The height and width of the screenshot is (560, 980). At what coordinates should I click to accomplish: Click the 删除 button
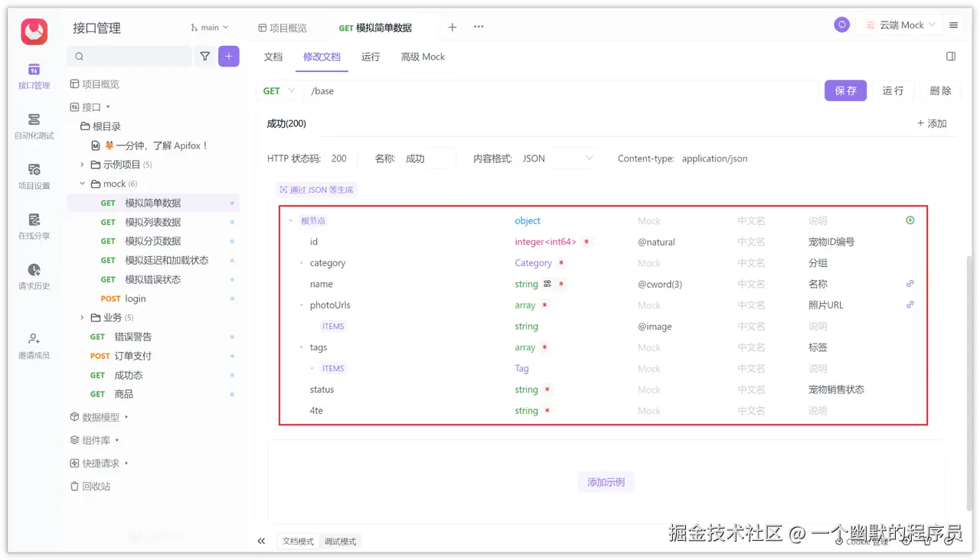click(940, 90)
